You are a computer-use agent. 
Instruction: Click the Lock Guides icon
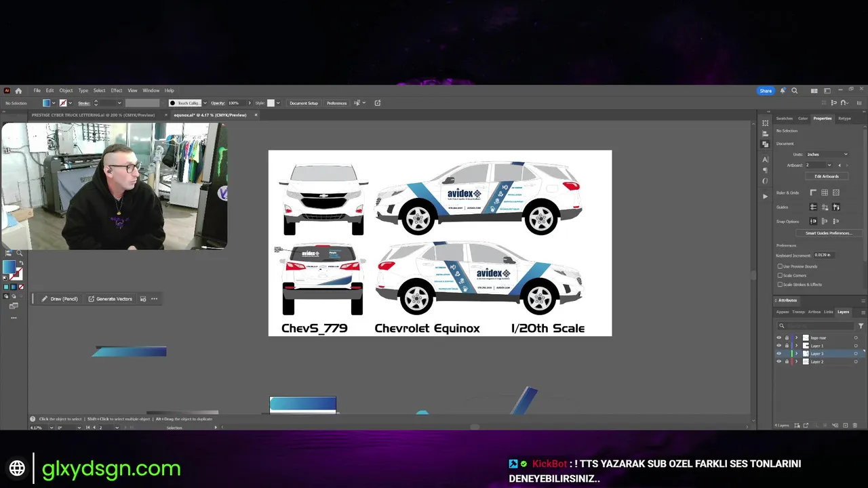click(825, 207)
